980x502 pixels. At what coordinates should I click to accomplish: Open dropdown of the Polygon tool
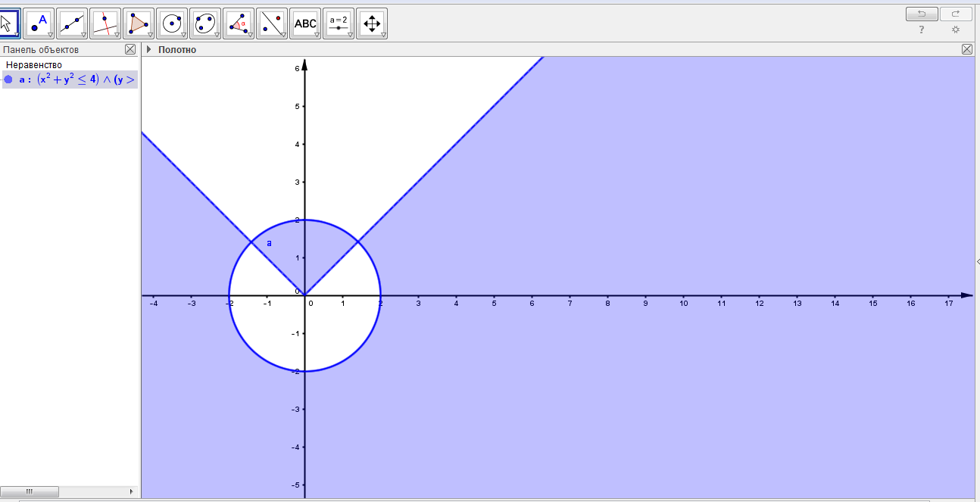click(x=151, y=35)
